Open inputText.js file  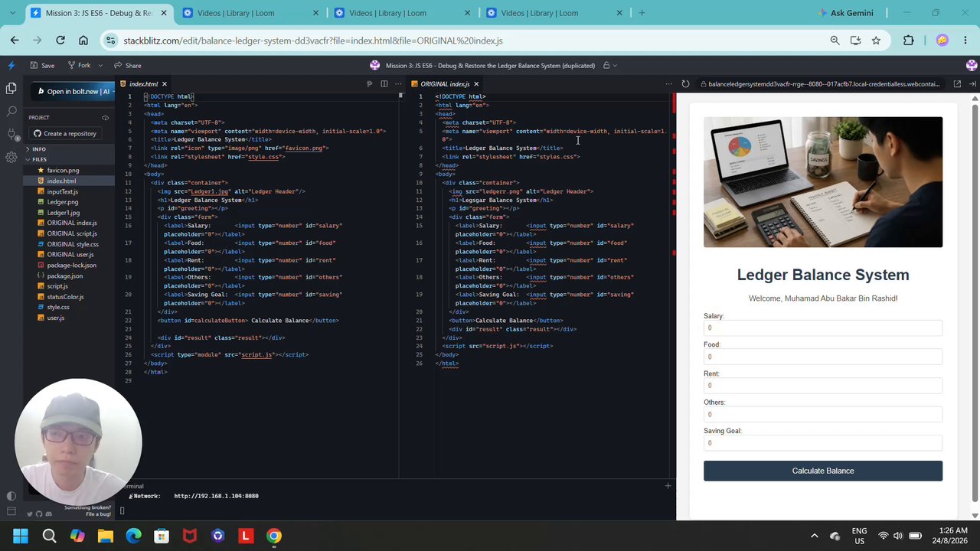click(x=63, y=191)
